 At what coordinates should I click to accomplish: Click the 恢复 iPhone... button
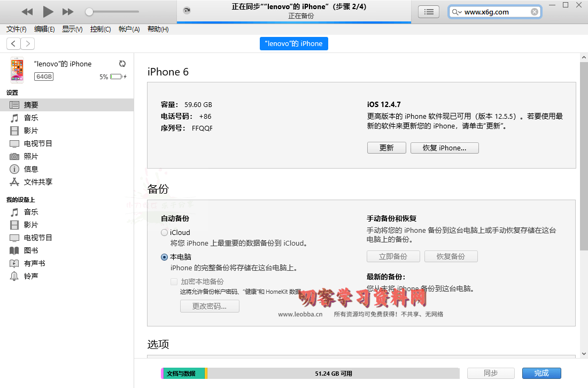444,148
